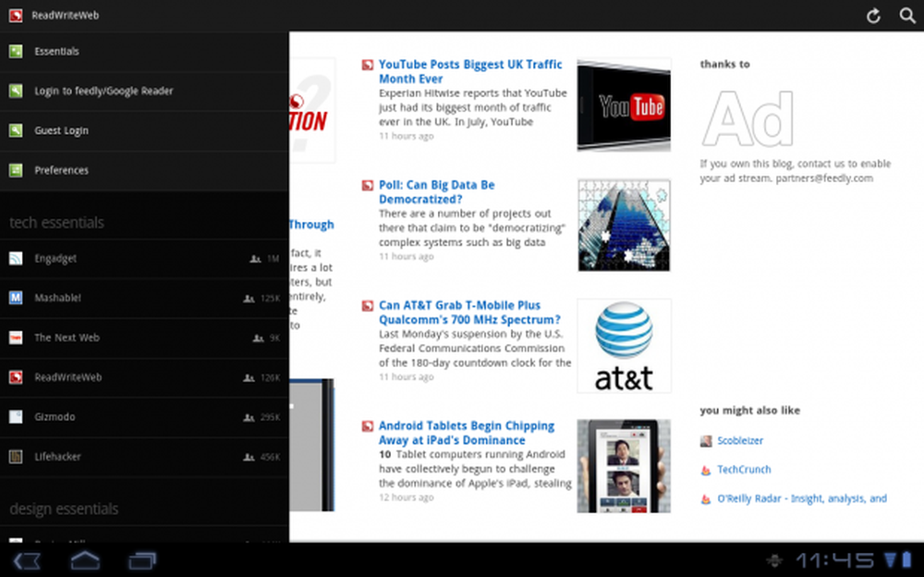Tap the battery status icon
The height and width of the screenshot is (577, 924).
point(907,559)
